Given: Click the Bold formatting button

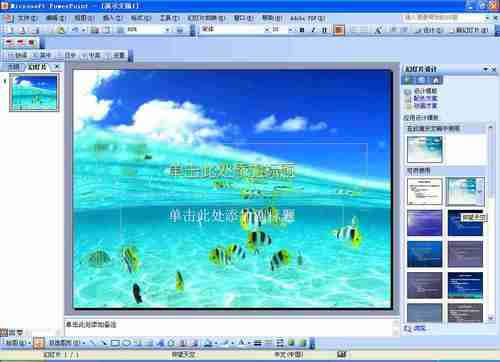Looking at the screenshot, I should click(302, 30).
